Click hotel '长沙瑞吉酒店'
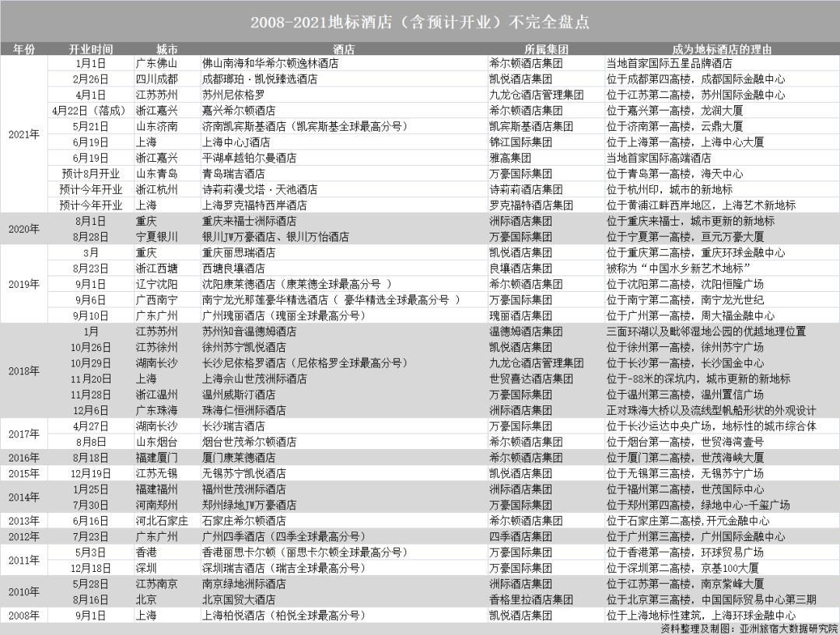 [233, 426]
